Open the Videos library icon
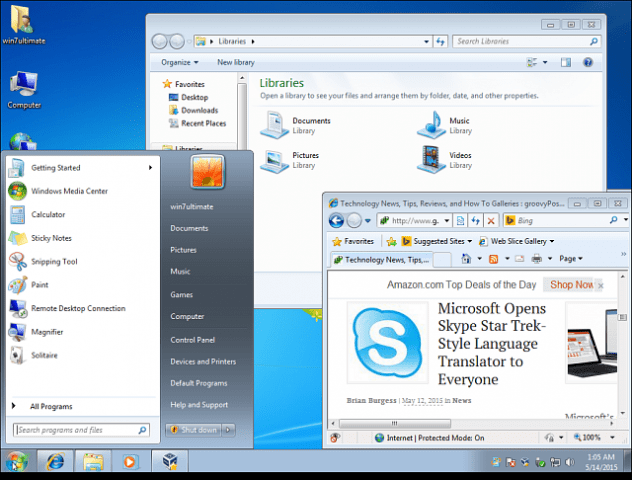 point(431,160)
